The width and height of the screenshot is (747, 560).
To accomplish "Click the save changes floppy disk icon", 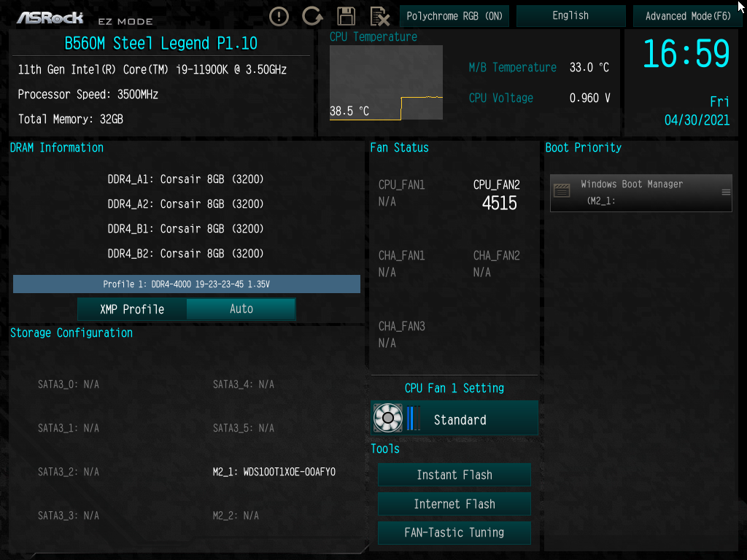I will point(347,16).
